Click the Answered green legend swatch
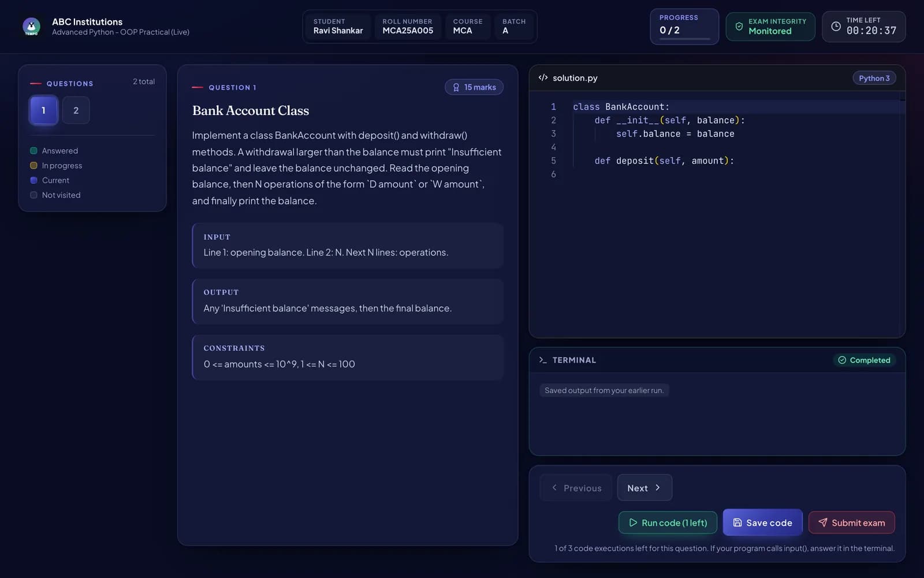This screenshot has height=578, width=924. point(33,151)
